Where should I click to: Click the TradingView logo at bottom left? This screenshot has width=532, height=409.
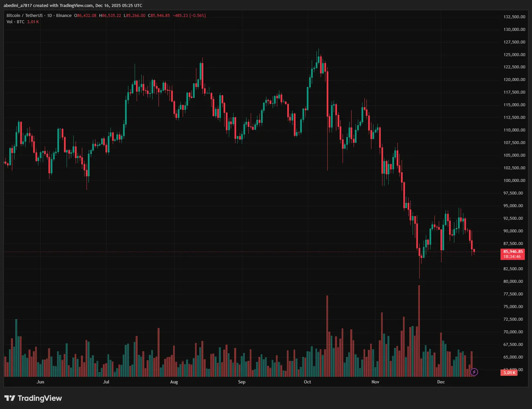coord(33,398)
